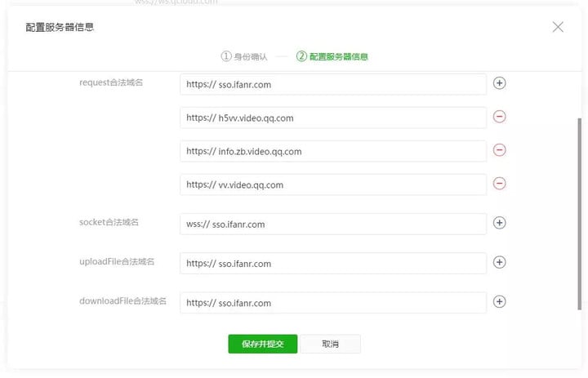Close the 配置服务器信息 dialog

coord(558,27)
